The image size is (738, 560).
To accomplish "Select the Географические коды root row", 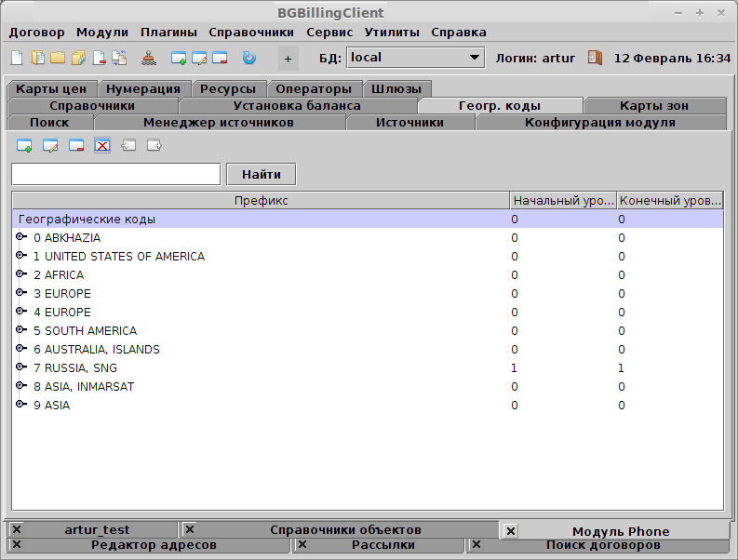I will 87,220.
